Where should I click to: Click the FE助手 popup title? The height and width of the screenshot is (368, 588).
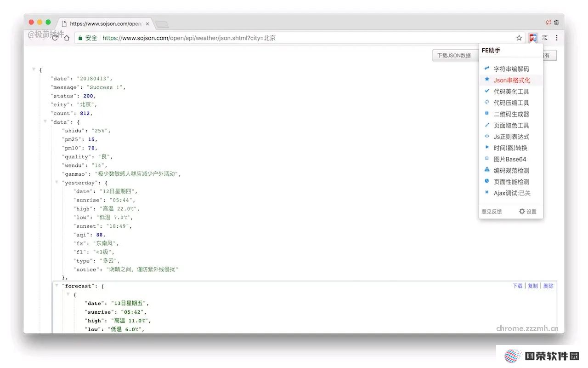coord(491,51)
